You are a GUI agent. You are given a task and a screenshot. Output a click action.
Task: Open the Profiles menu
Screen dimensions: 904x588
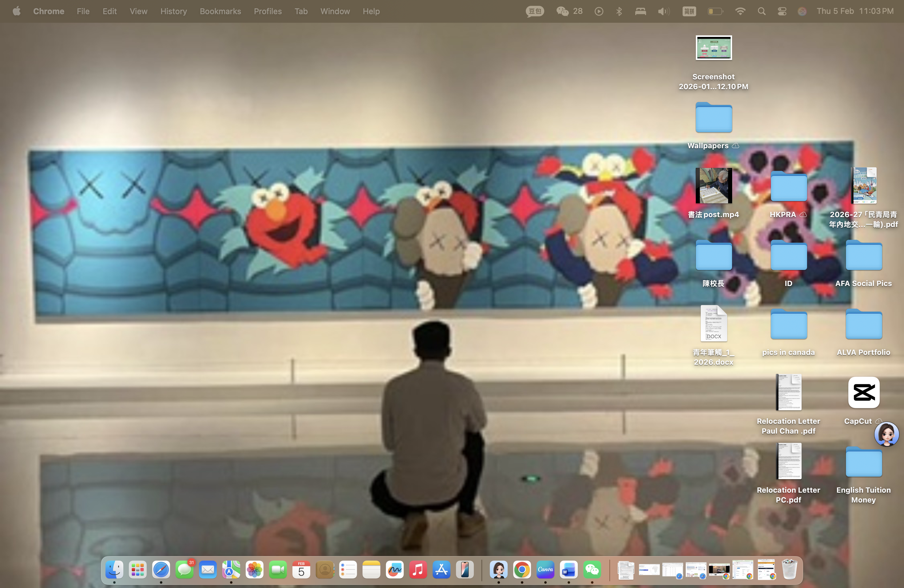268,11
